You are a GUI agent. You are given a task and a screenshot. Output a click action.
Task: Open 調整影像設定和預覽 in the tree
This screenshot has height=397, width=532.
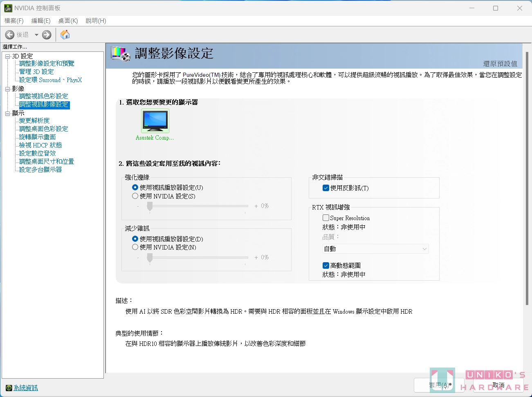pos(47,64)
